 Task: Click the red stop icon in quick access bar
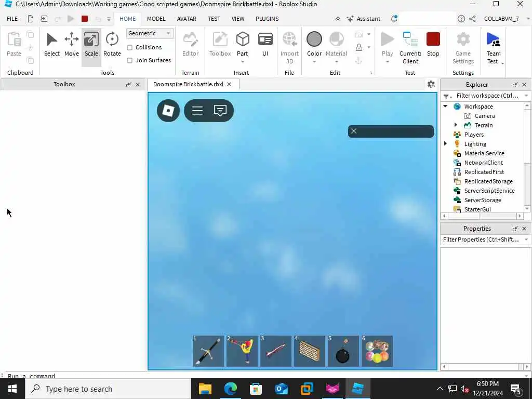click(85, 19)
